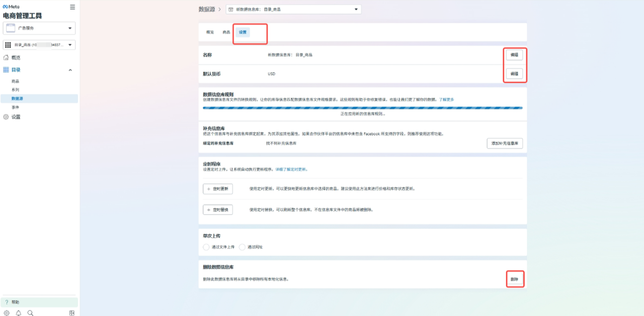Open the 广告服务 account dropdown
The height and width of the screenshot is (316, 644).
(39, 28)
